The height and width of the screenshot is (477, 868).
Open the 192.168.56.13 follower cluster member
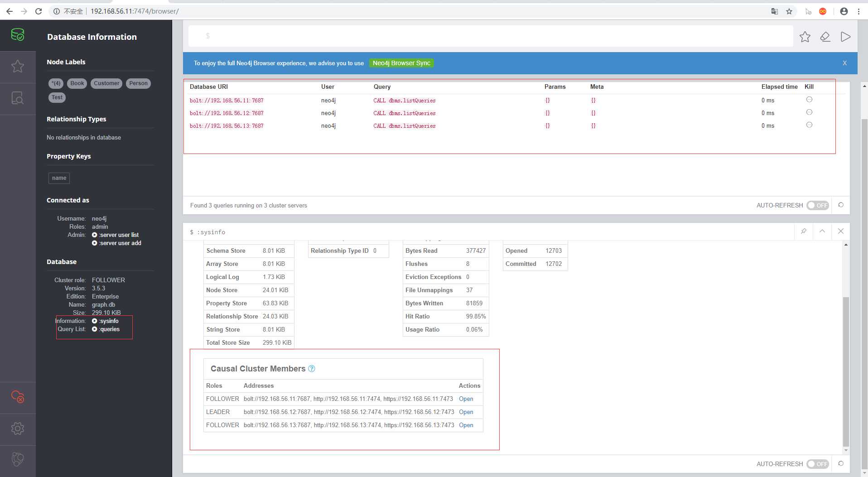(x=466, y=425)
